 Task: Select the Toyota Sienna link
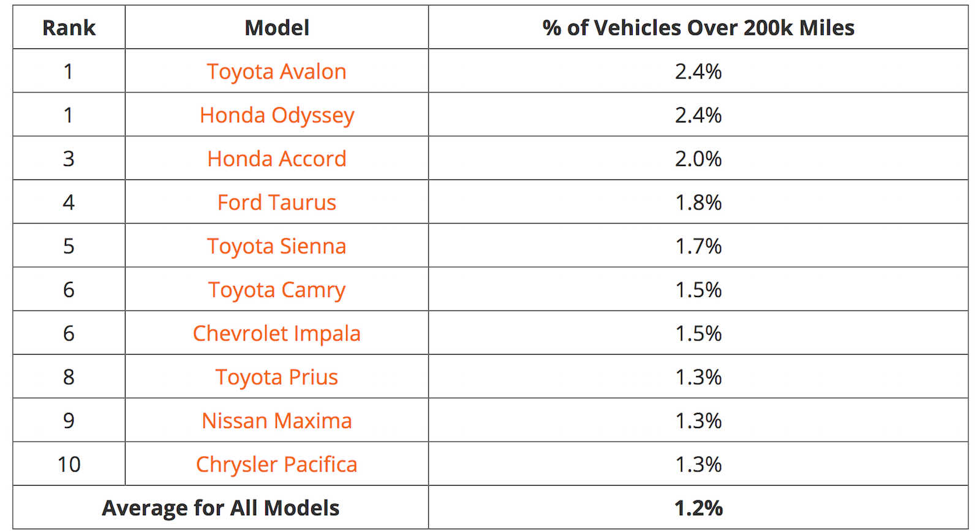coord(277,246)
